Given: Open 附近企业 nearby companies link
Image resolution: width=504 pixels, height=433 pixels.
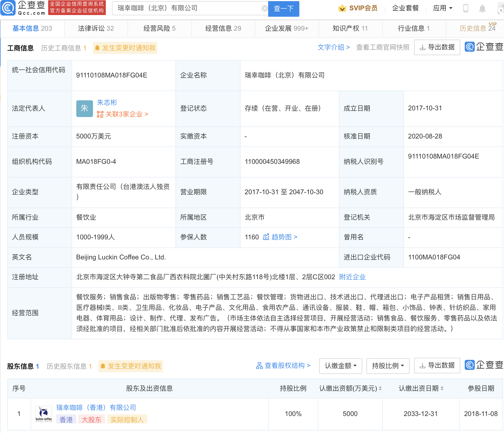Looking at the screenshot, I should coord(352,277).
